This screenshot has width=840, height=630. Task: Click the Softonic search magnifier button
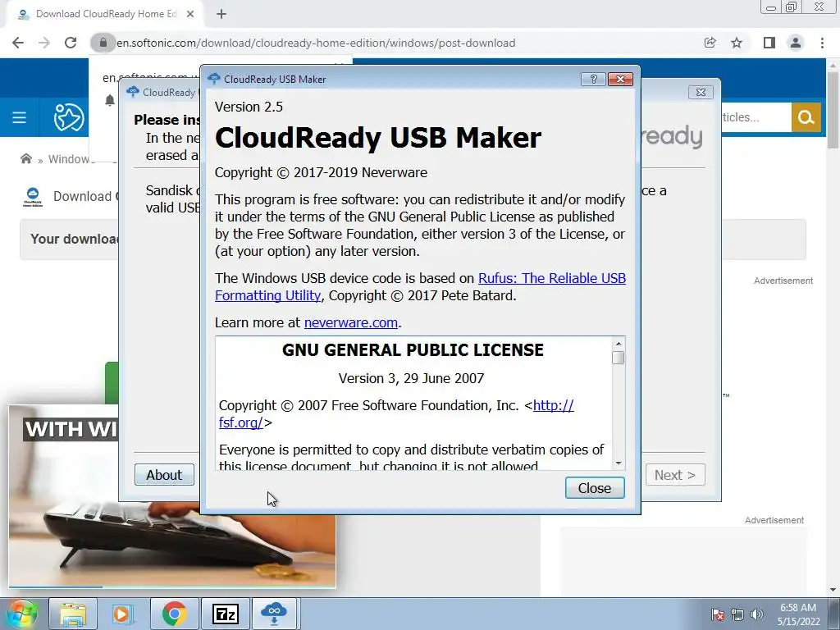[x=806, y=117]
